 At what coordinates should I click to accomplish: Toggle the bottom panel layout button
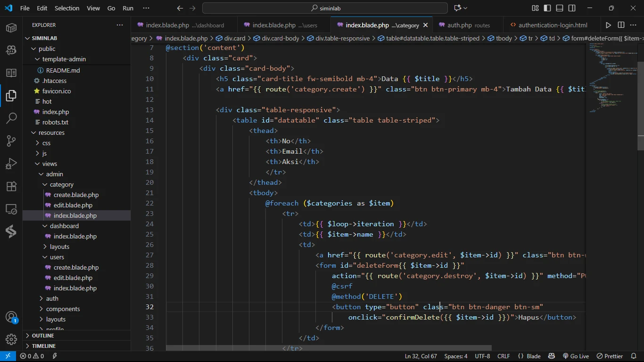560,8
